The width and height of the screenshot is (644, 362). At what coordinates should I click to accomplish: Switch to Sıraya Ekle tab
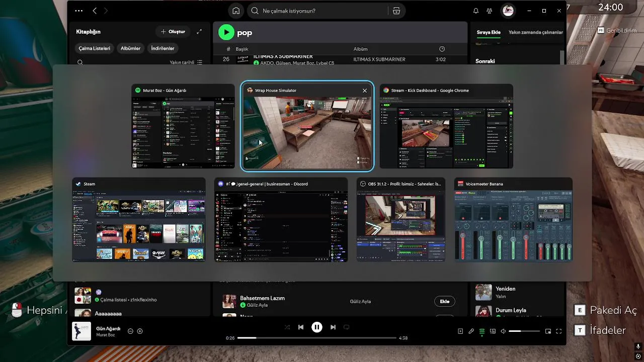(489, 32)
